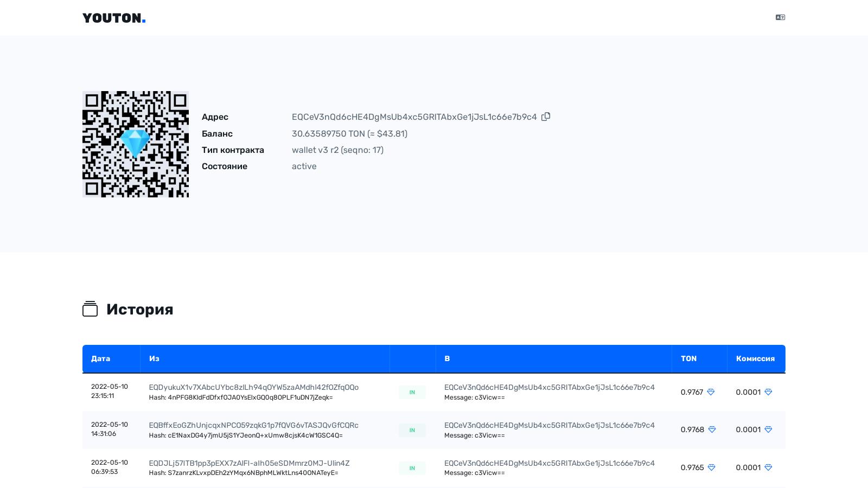This screenshot has height=488, width=868.
Task: Click the История stack icon
Action: click(90, 309)
